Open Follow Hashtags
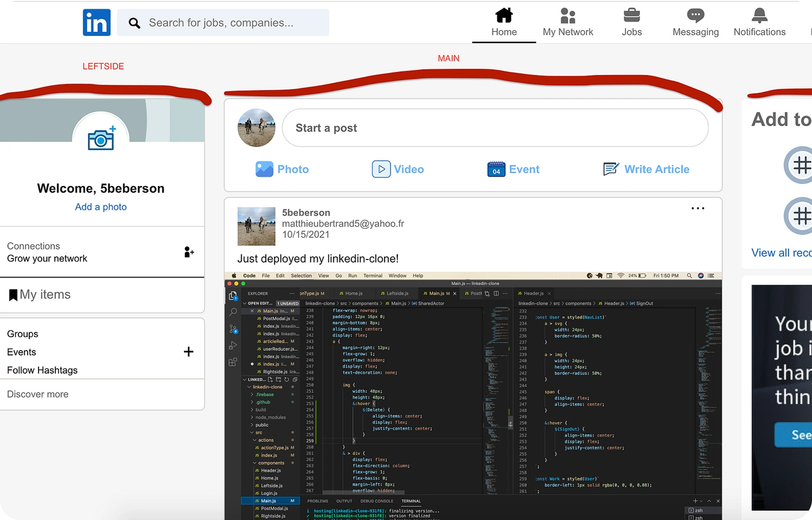This screenshot has height=520, width=812. click(x=42, y=370)
